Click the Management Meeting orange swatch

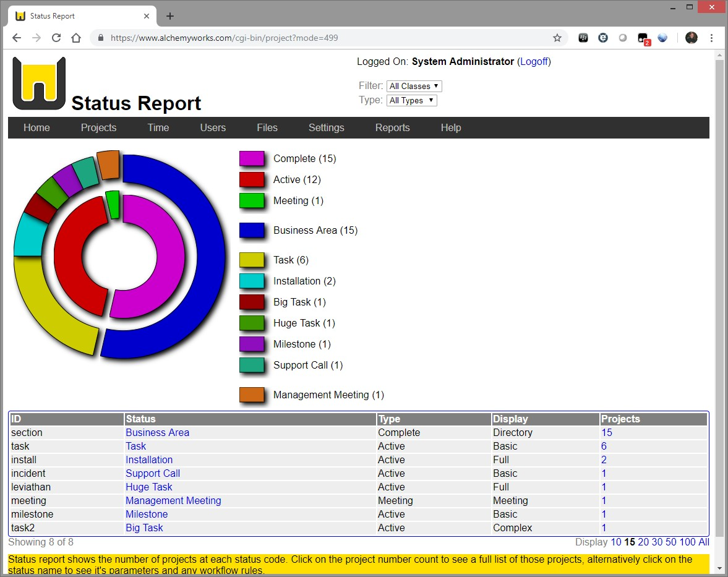[x=252, y=395]
